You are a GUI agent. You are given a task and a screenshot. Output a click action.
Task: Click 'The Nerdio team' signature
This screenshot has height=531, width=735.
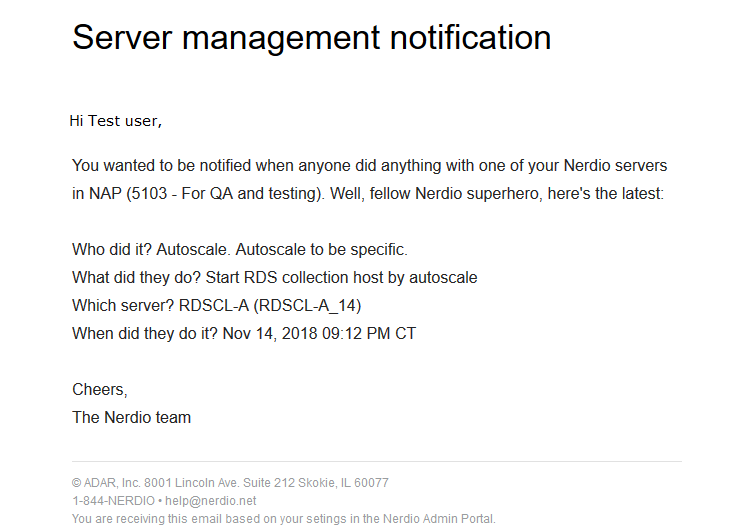(131, 418)
